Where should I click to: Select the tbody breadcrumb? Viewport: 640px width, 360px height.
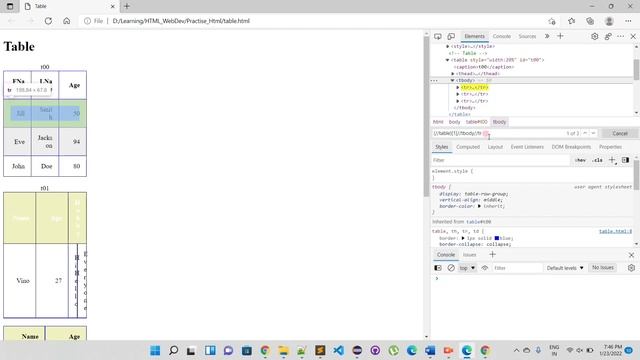click(x=499, y=122)
